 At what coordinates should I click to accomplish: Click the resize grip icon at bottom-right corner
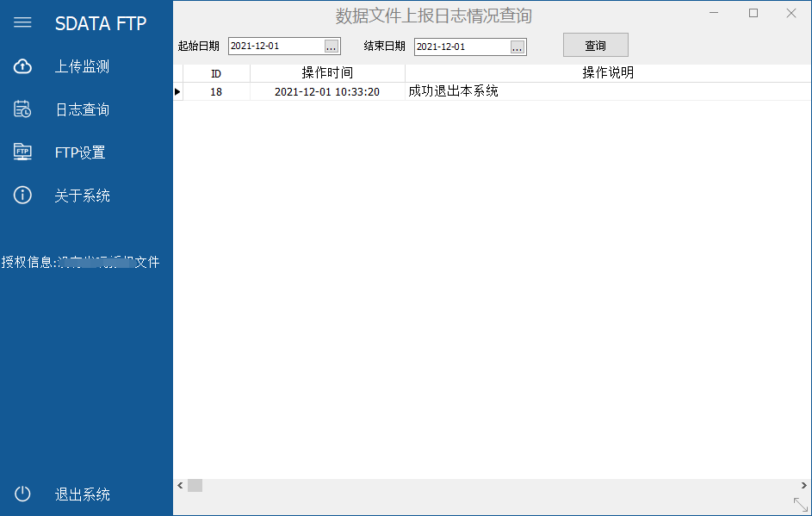(x=800, y=505)
